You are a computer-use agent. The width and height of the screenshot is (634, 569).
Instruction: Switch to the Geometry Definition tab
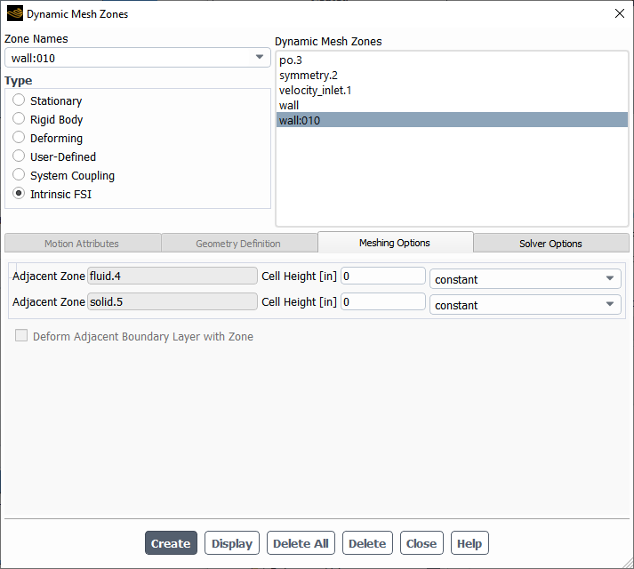point(239,243)
